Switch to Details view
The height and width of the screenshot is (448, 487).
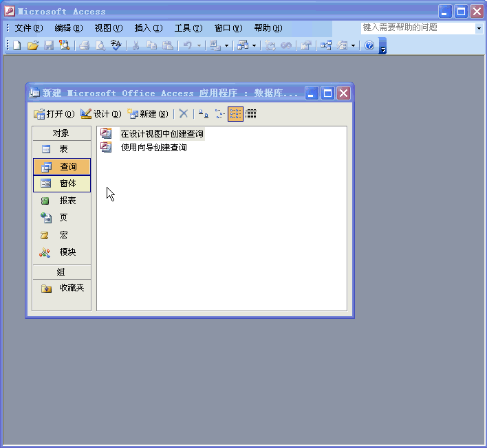click(251, 114)
